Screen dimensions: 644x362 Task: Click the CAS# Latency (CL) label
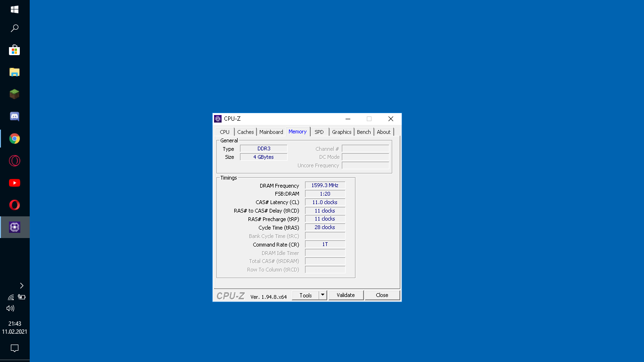tap(278, 203)
